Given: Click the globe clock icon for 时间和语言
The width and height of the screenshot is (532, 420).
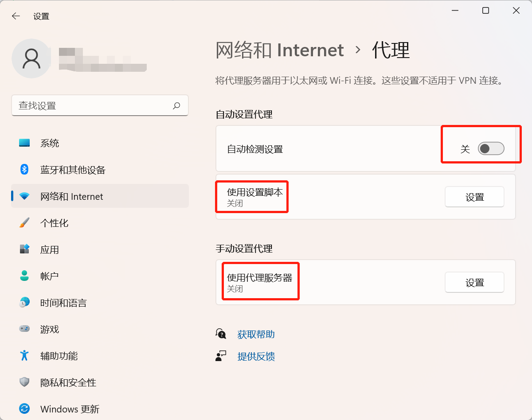Looking at the screenshot, I should pyautogui.click(x=24, y=303).
